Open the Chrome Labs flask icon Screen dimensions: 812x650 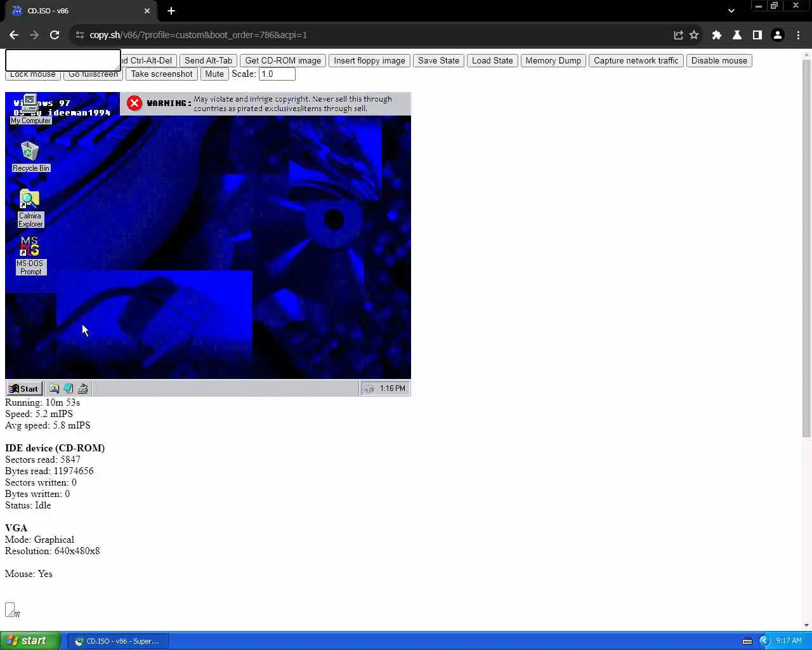point(737,35)
